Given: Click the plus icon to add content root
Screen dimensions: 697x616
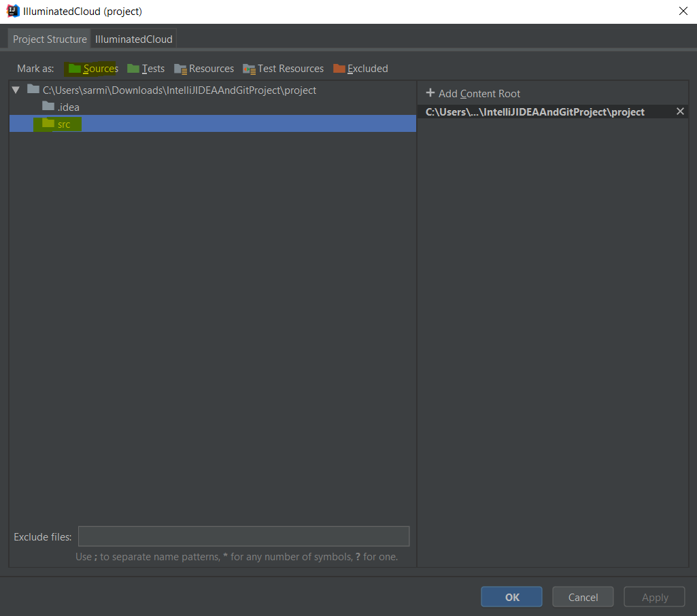Looking at the screenshot, I should tap(430, 93).
